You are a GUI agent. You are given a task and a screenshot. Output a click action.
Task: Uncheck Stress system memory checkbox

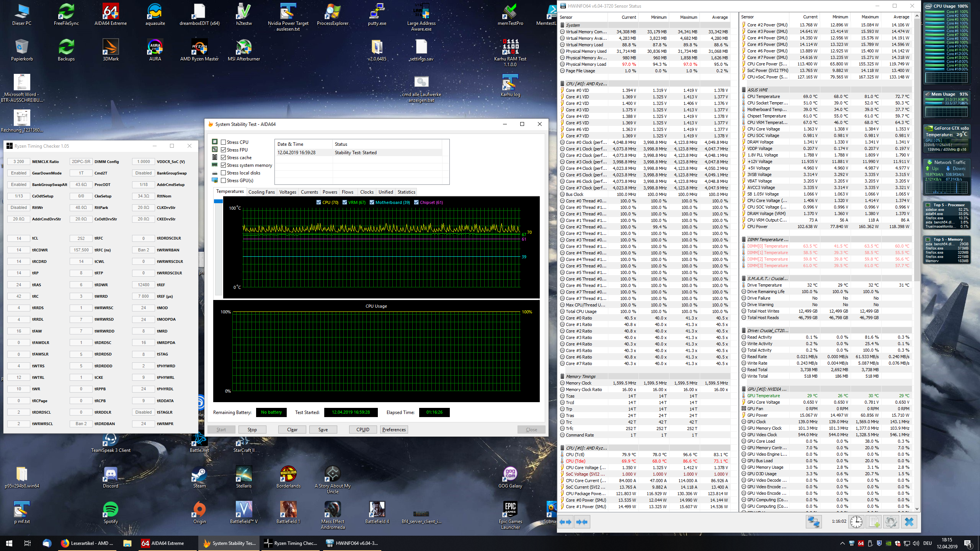(x=223, y=165)
